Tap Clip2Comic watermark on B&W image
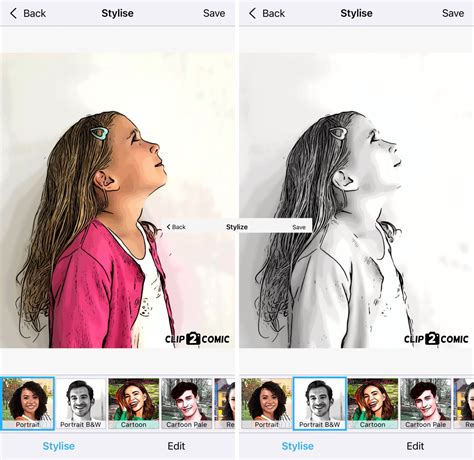Screen dimensions: 474x460 [436, 339]
